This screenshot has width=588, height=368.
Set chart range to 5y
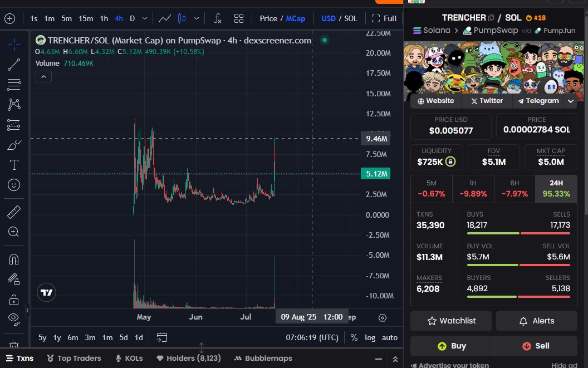[x=42, y=337]
